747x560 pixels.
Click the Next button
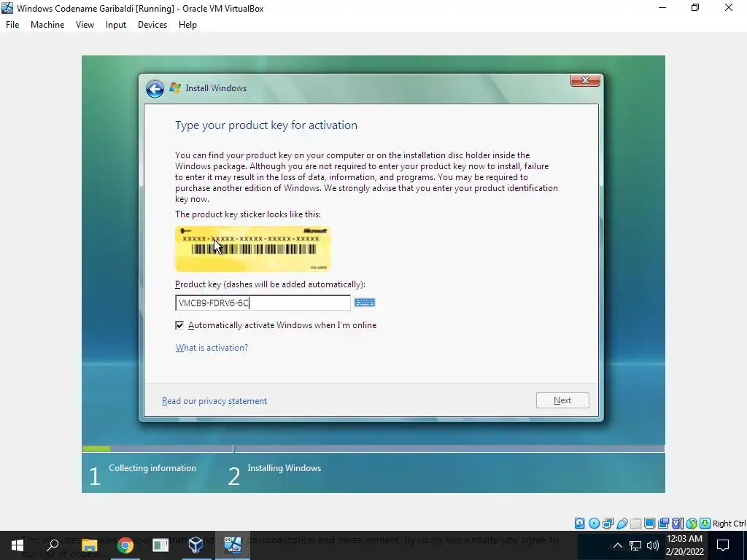pyautogui.click(x=562, y=400)
